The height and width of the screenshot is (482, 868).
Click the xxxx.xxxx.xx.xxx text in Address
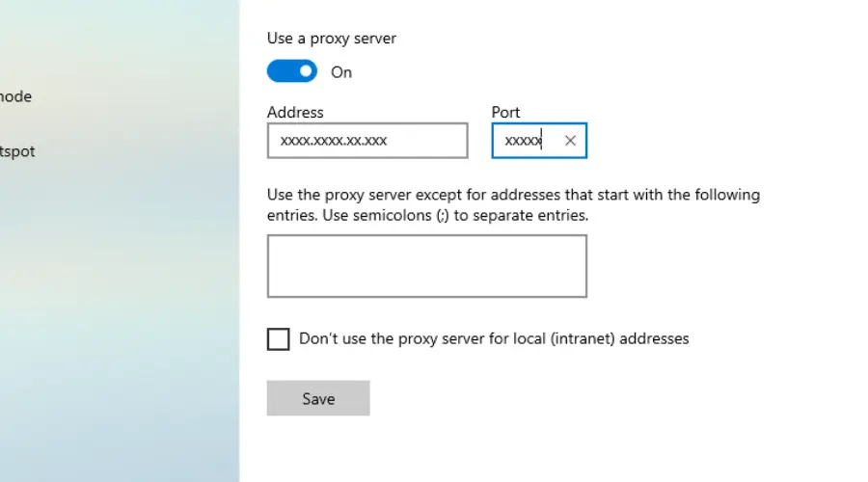coord(334,141)
